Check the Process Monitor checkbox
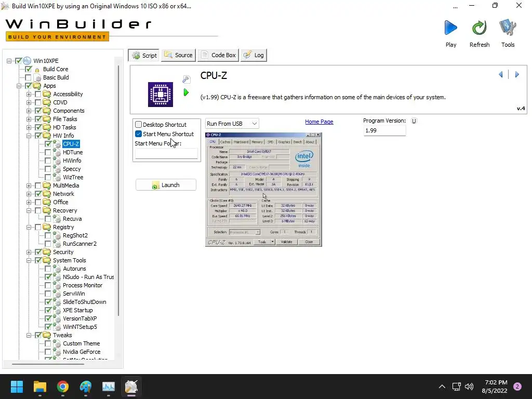 click(x=48, y=285)
